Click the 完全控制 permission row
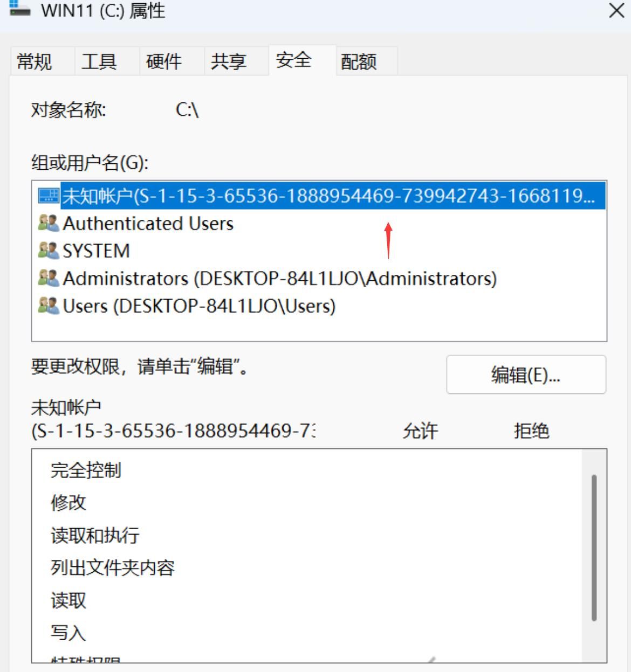The height and width of the screenshot is (672, 631). [x=86, y=470]
